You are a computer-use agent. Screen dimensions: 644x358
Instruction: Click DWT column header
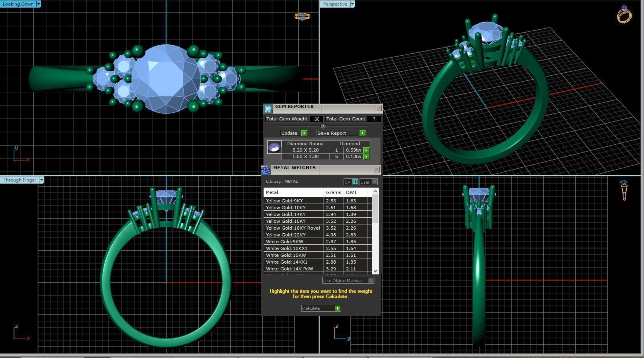tap(356, 192)
